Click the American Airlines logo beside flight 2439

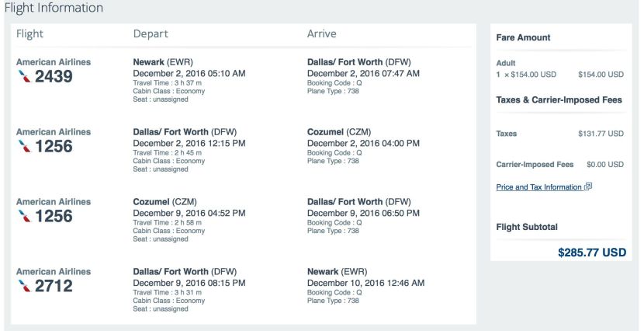[x=25, y=76]
